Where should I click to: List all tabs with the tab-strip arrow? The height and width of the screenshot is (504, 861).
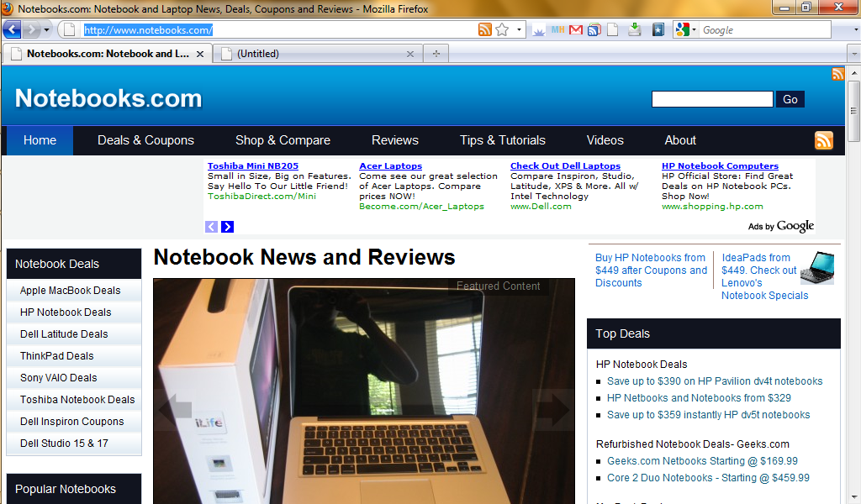[854, 54]
